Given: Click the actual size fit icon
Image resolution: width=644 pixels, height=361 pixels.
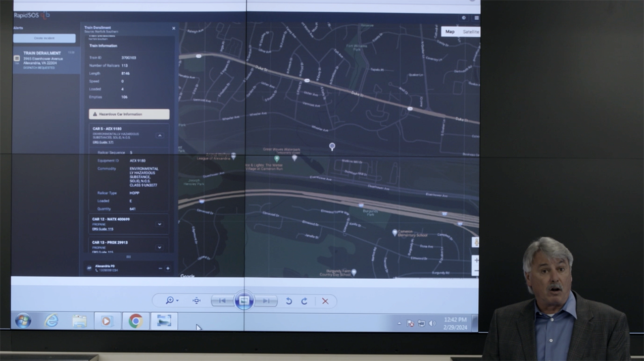Looking at the screenshot, I should tap(196, 301).
